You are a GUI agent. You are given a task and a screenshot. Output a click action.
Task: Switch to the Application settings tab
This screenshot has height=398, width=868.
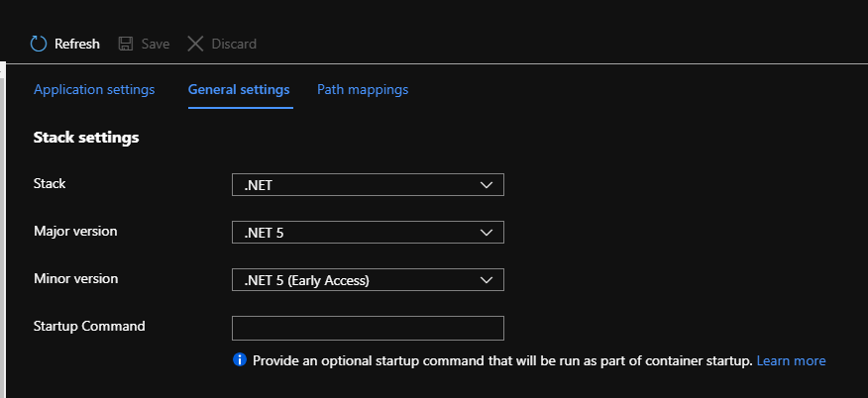point(94,90)
